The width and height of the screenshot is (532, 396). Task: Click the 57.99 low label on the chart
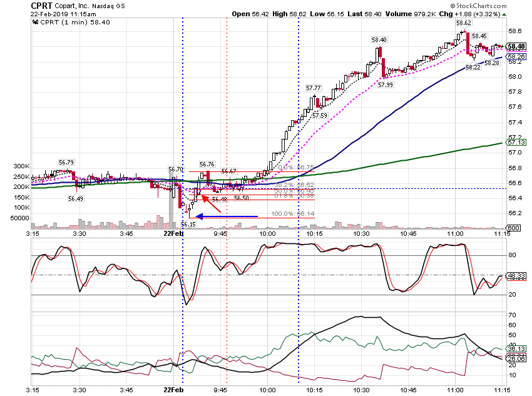tap(386, 84)
